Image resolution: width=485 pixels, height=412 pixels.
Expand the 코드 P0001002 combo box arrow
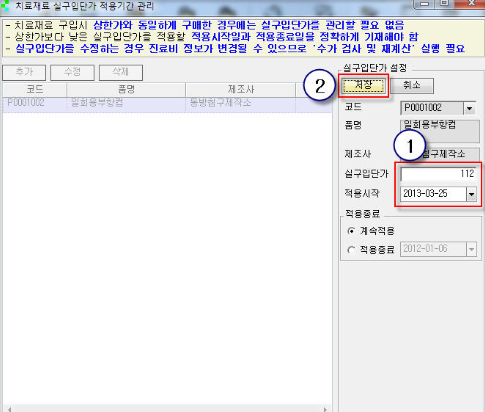[x=470, y=108]
